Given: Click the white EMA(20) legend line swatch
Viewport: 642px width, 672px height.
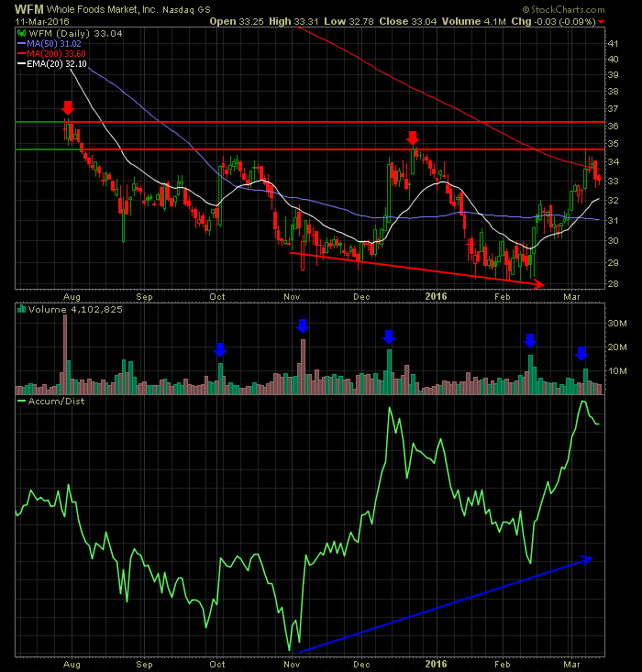Looking at the screenshot, I should pos(21,64).
